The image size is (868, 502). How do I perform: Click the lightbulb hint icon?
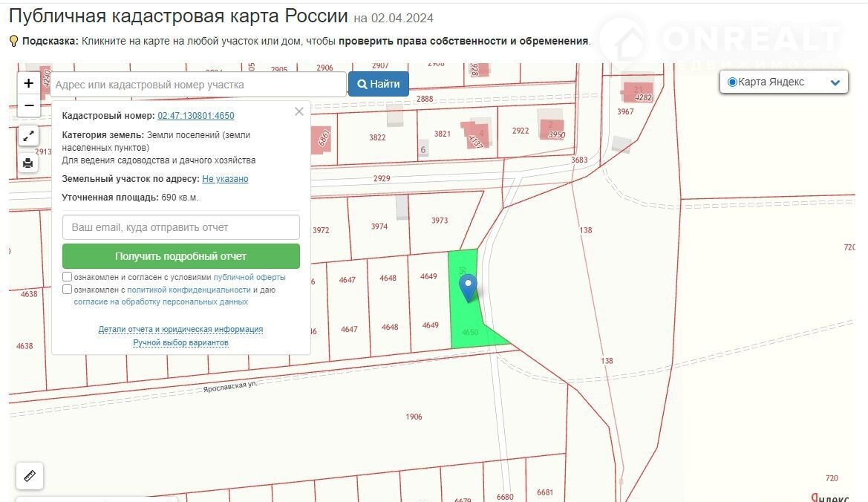(x=13, y=41)
